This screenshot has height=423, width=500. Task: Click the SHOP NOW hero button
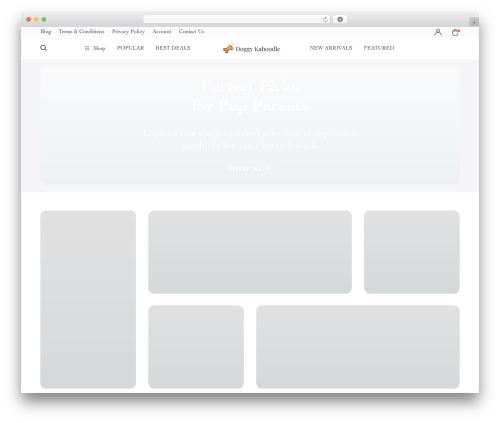[250, 168]
